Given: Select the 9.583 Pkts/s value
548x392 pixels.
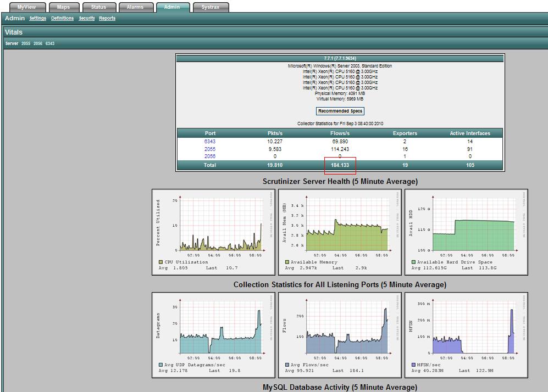Looking at the screenshot, I should click(x=275, y=149).
